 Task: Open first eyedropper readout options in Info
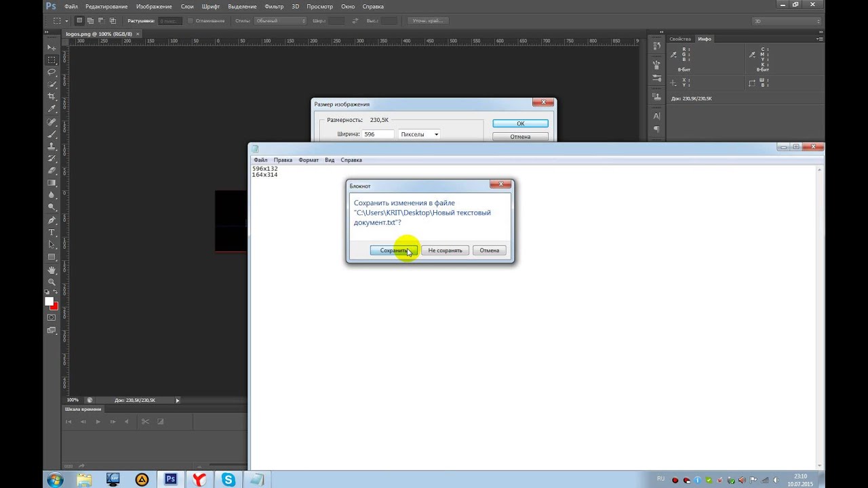pos(674,54)
